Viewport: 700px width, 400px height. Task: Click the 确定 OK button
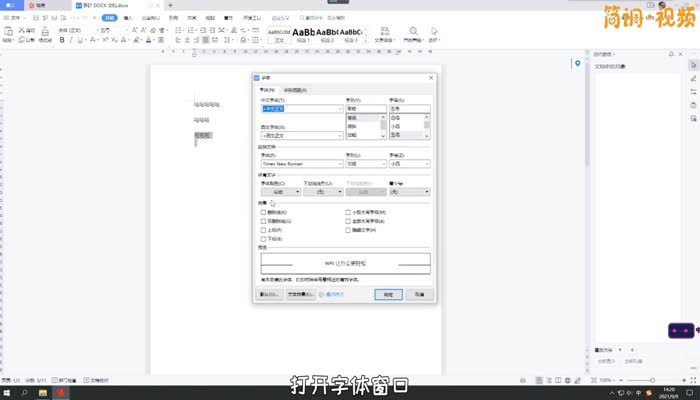coord(388,295)
